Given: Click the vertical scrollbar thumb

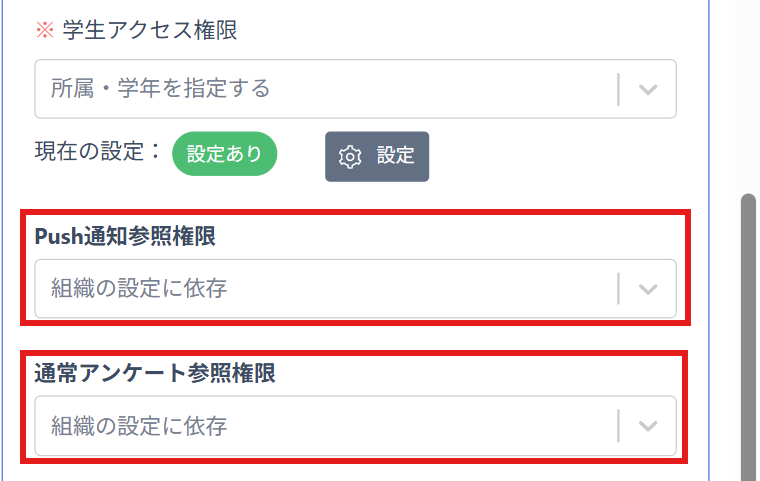Looking at the screenshot, I should click(x=748, y=330).
